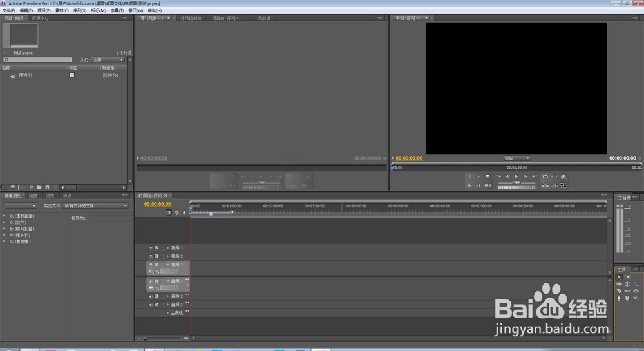The height and width of the screenshot is (351, 644).
Task: Select the Ripple Edit tool
Action: [x=619, y=284]
